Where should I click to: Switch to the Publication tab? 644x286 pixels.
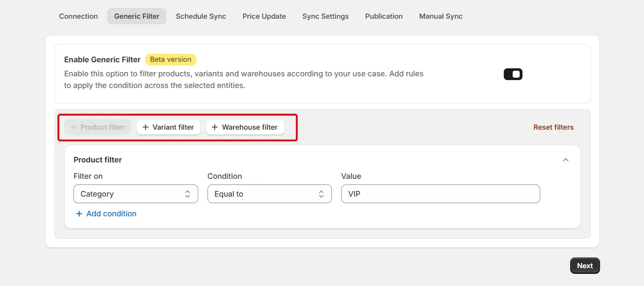pos(384,16)
